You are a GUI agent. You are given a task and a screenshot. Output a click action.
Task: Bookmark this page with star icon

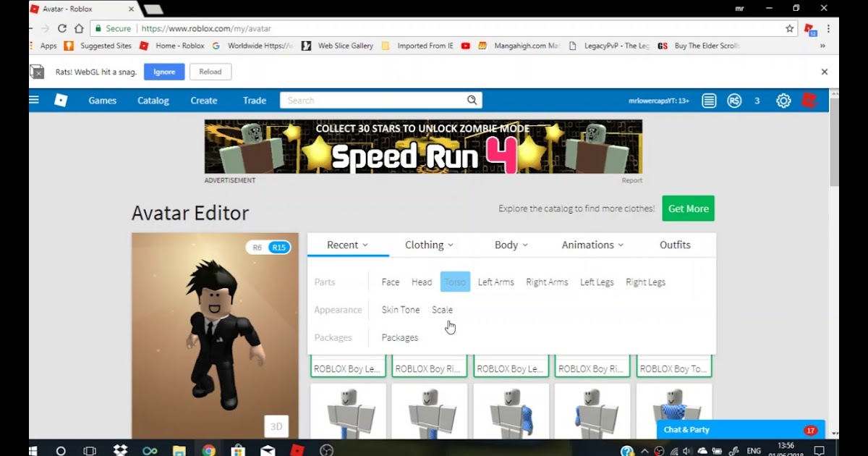coord(790,28)
